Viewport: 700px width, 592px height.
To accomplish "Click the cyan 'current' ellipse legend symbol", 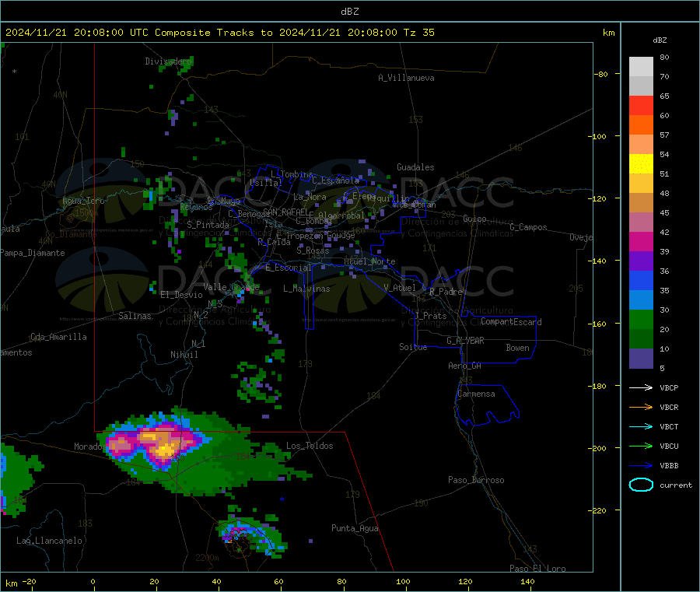I will [641, 485].
